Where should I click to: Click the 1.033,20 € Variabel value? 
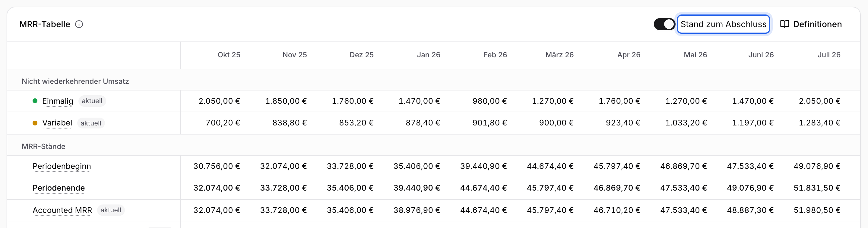686,123
